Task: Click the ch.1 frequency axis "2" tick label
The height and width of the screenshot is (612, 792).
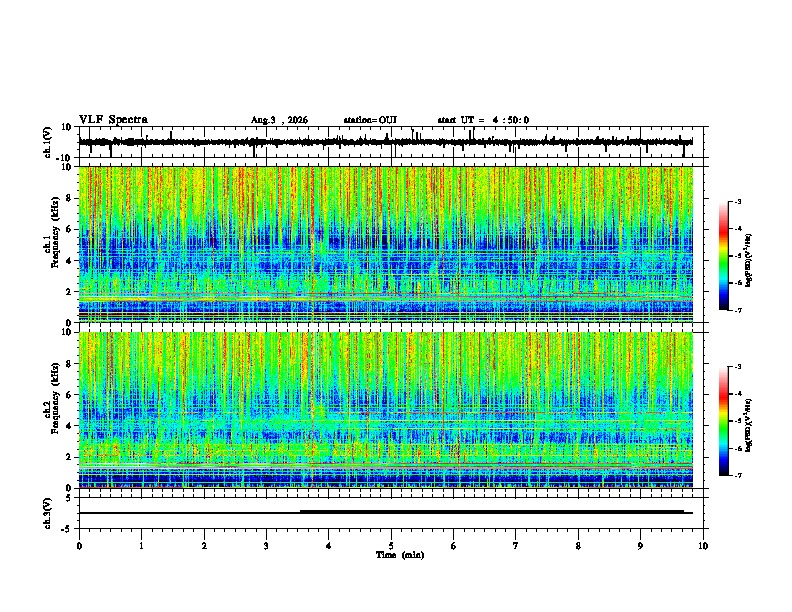Action: tap(69, 292)
